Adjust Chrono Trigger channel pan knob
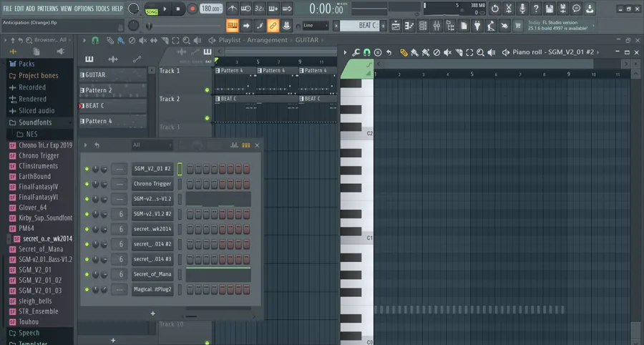Screen dimensions: 644x345 [x=96, y=184]
